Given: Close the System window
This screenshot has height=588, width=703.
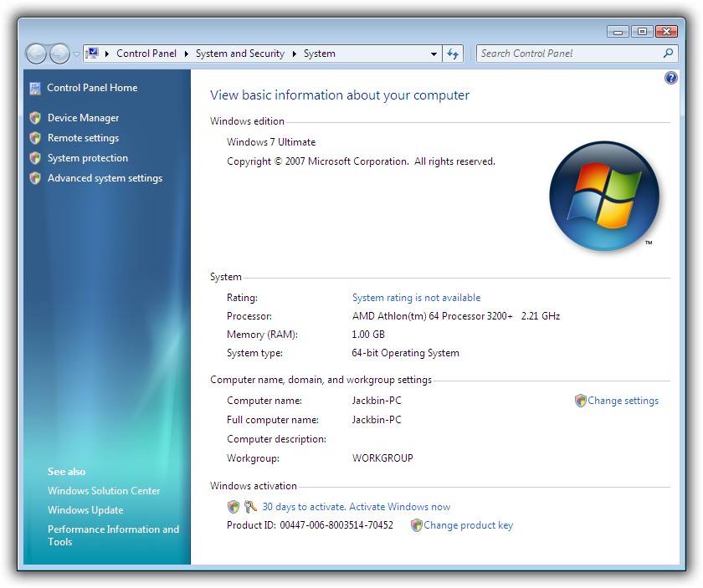Looking at the screenshot, I should (666, 32).
